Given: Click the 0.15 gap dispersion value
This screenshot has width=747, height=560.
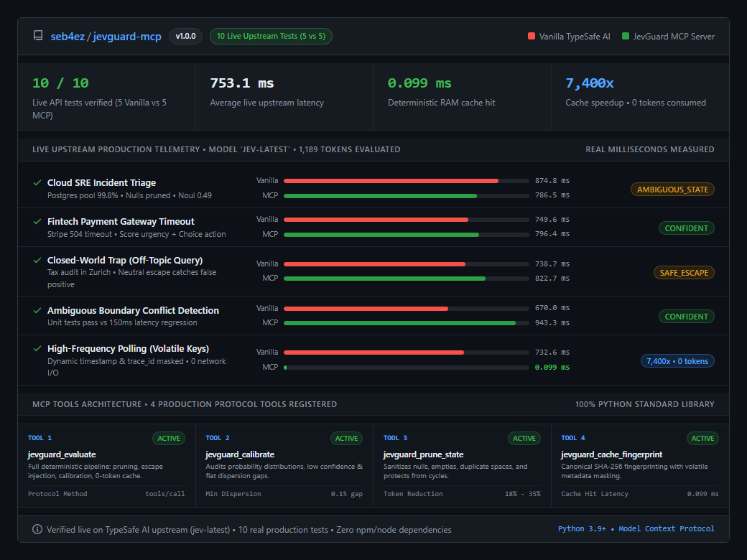Looking at the screenshot, I should coord(347,494).
